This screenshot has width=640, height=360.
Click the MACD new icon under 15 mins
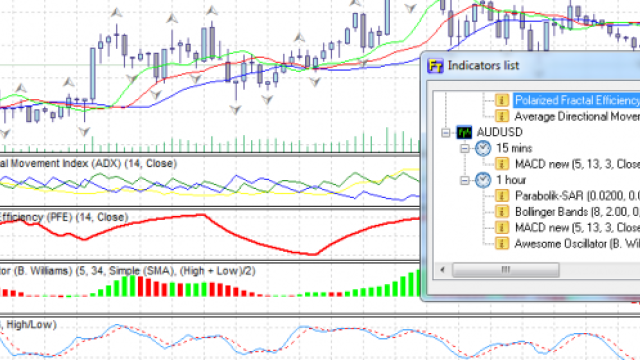coord(502,164)
